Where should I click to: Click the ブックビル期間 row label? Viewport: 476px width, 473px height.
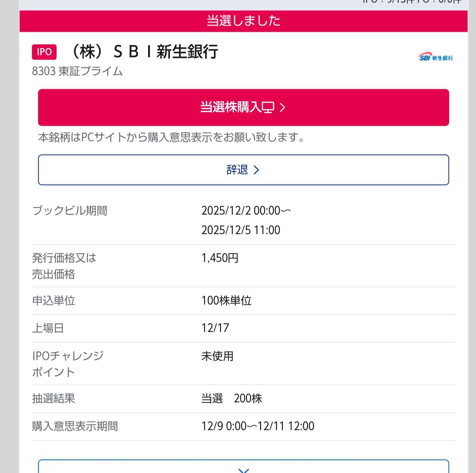coord(70,211)
